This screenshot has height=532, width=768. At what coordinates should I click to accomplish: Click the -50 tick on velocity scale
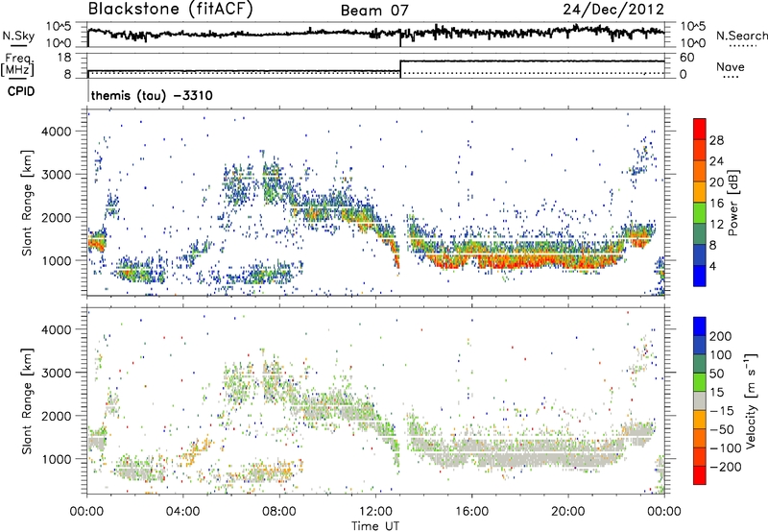point(723,429)
